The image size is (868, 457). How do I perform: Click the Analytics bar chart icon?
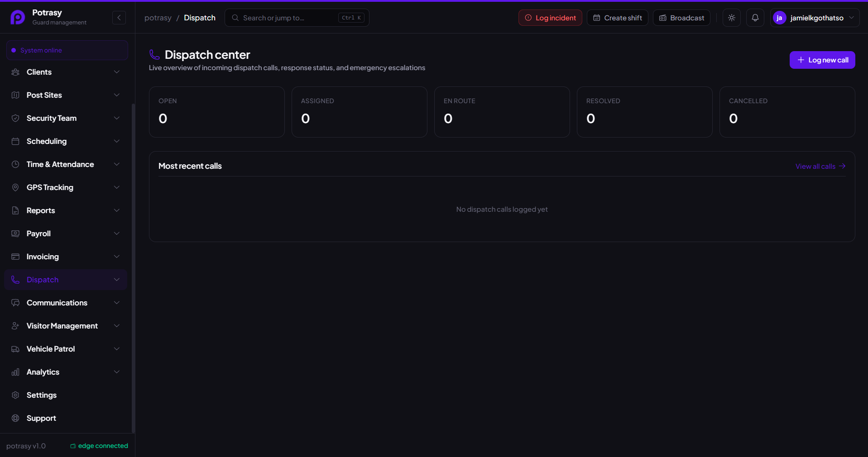pos(15,372)
